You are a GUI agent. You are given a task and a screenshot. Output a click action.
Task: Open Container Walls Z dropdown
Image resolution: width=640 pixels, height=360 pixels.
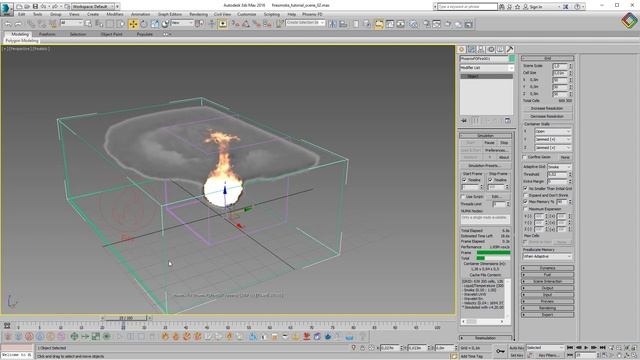click(553, 148)
